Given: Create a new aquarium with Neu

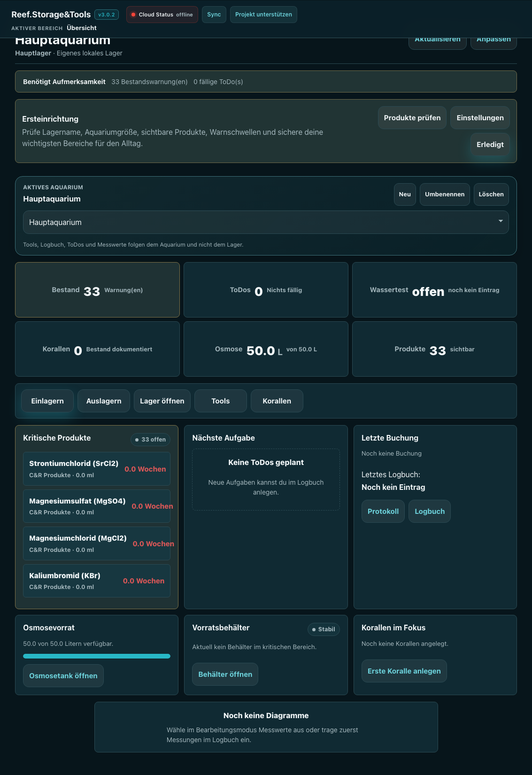Looking at the screenshot, I should [x=405, y=194].
